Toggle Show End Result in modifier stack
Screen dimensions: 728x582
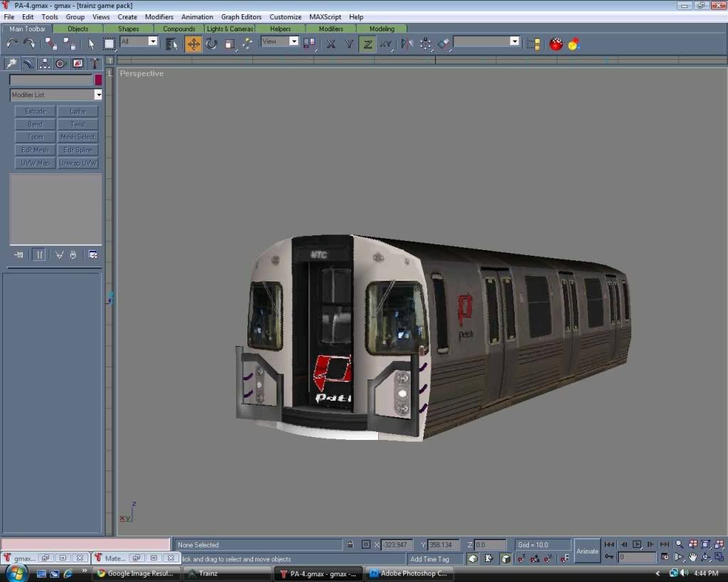(x=40, y=255)
